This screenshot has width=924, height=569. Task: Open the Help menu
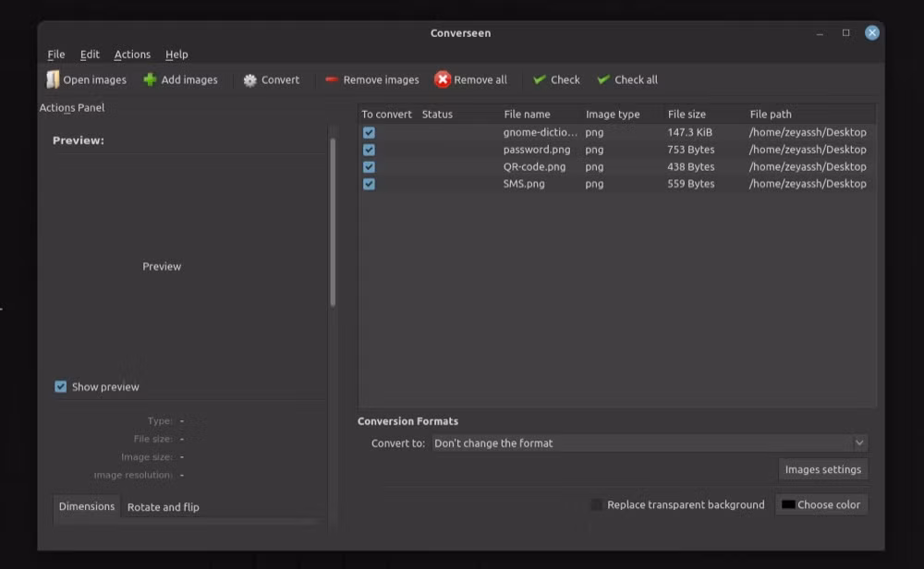point(176,54)
